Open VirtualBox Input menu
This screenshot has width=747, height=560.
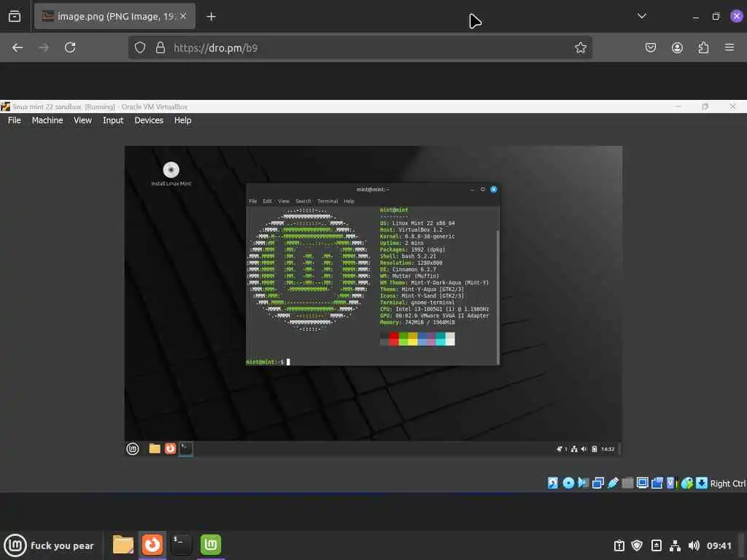(113, 120)
